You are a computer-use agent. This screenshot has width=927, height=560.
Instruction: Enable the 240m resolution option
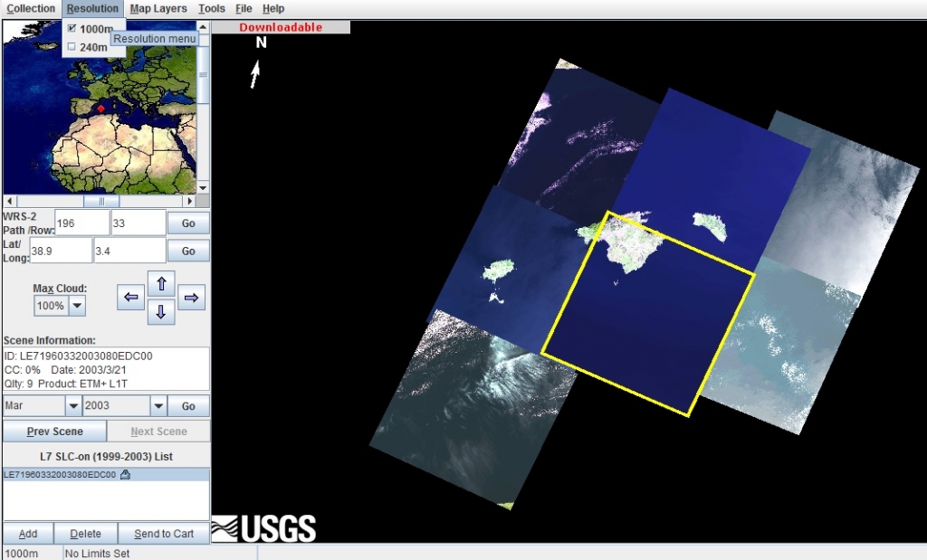click(x=72, y=47)
